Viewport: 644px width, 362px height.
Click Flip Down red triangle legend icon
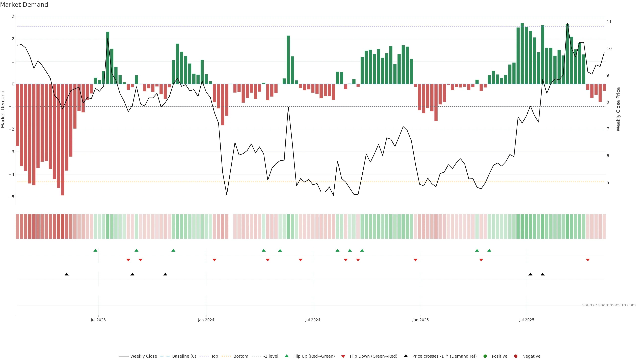point(343,356)
